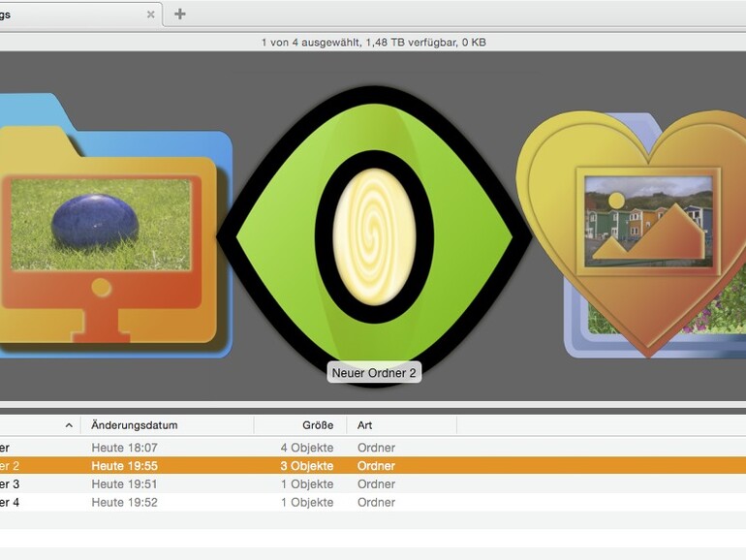Click the '4 Objekte' size cell
746x560 pixels.
pos(307,448)
